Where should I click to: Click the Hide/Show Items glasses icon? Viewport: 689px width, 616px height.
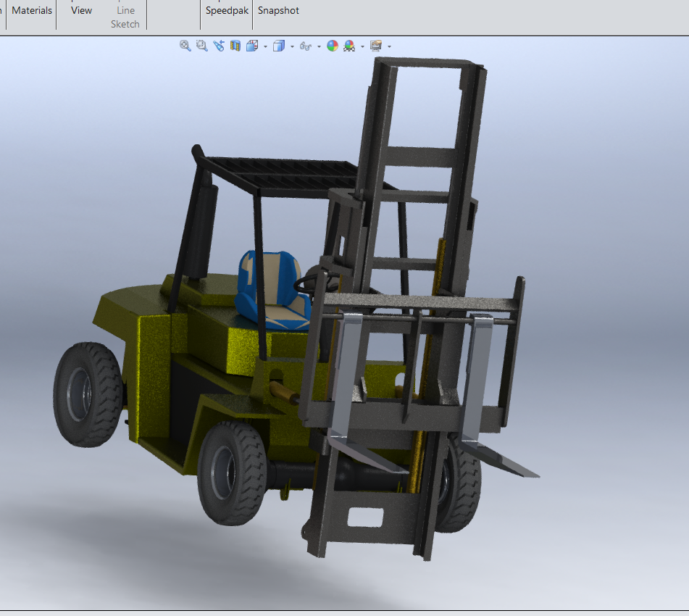pyautogui.click(x=306, y=46)
